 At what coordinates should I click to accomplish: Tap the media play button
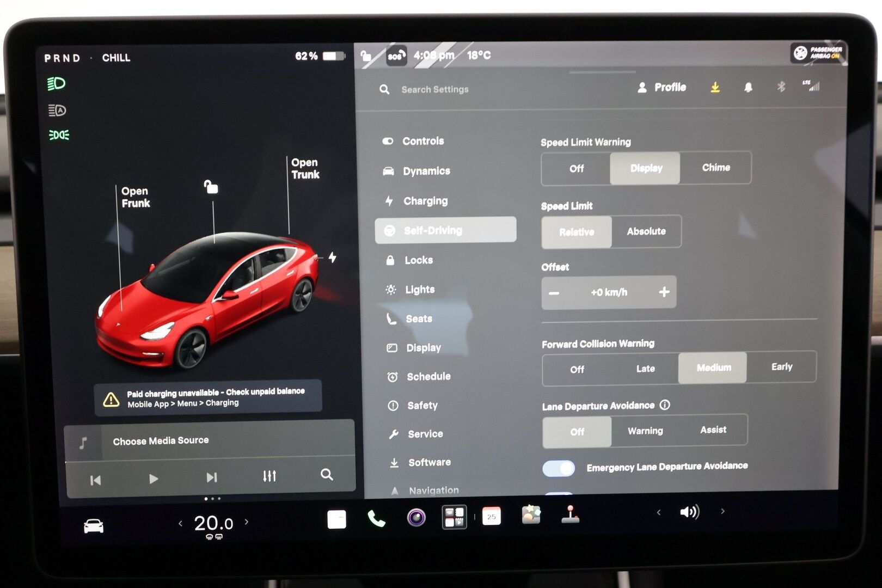click(154, 479)
